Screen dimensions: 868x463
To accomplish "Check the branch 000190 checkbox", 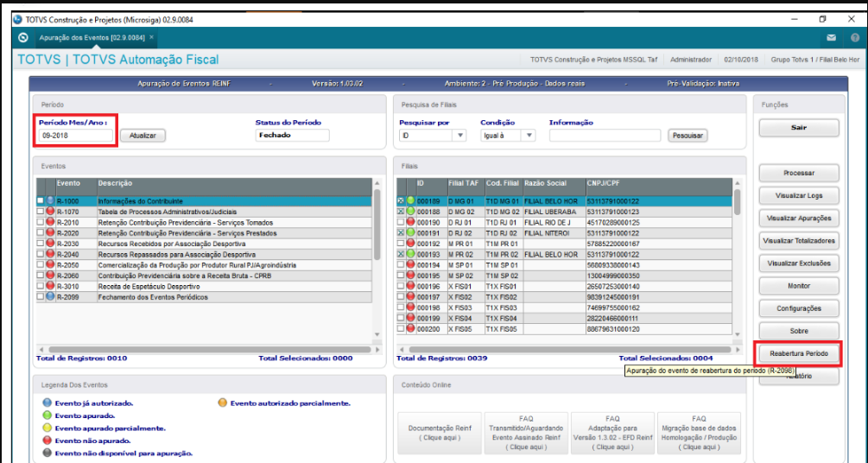I will click(401, 222).
